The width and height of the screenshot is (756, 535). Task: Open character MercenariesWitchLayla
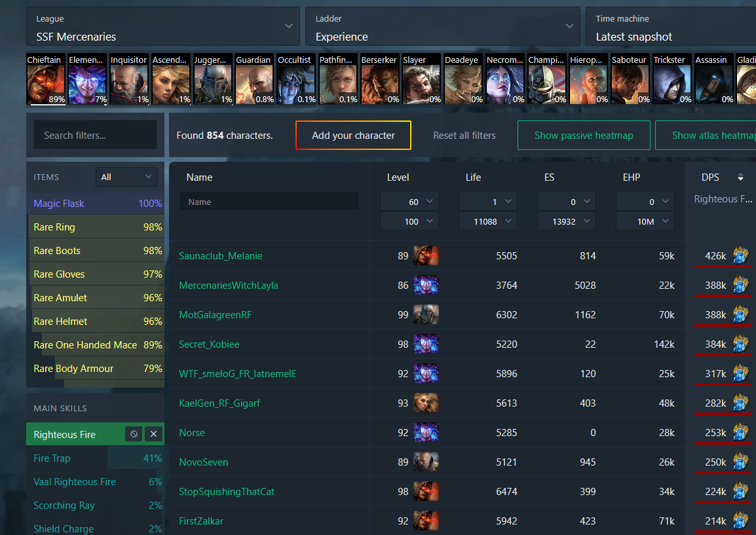[229, 286]
